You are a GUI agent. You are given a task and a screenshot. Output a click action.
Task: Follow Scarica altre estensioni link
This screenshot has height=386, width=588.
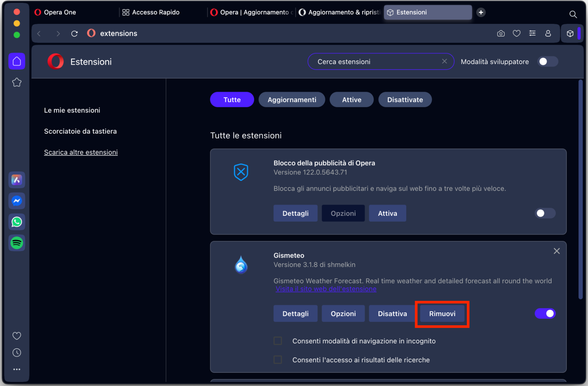[81, 152]
